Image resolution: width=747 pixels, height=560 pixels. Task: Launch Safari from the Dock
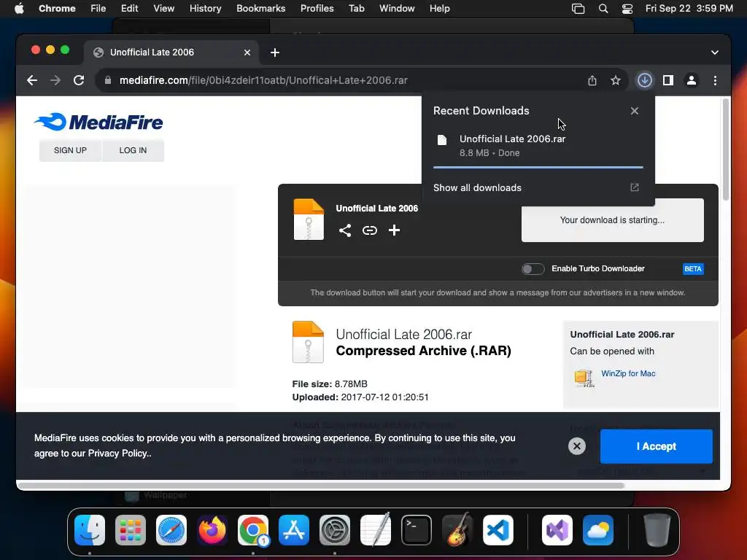pos(171,530)
